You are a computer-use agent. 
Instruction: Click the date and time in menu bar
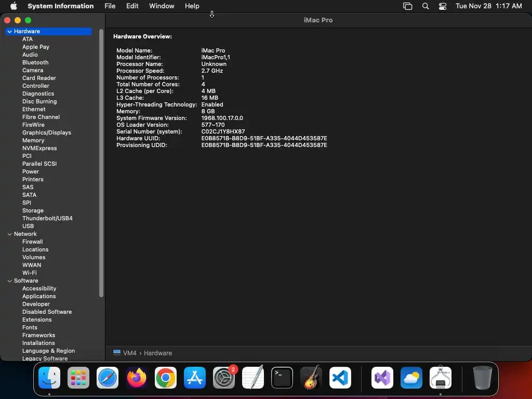pos(488,6)
